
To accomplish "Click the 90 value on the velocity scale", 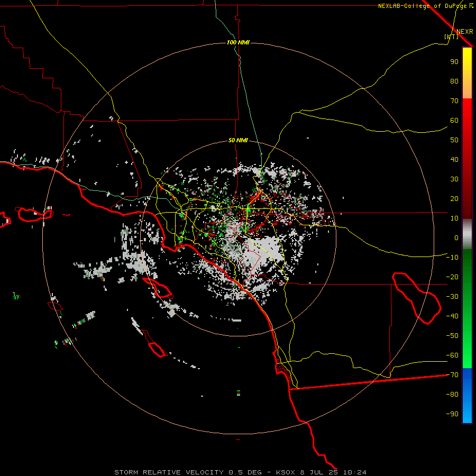I will click(x=454, y=62).
